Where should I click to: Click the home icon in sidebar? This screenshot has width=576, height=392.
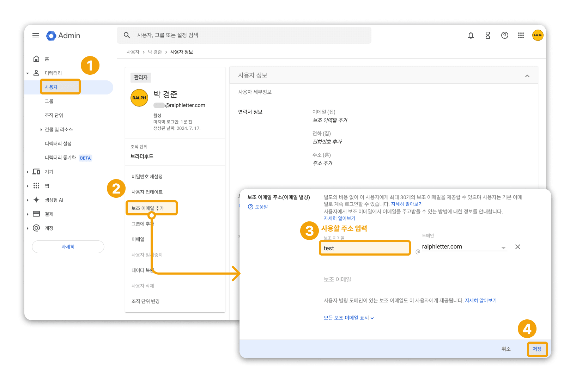[x=36, y=59]
